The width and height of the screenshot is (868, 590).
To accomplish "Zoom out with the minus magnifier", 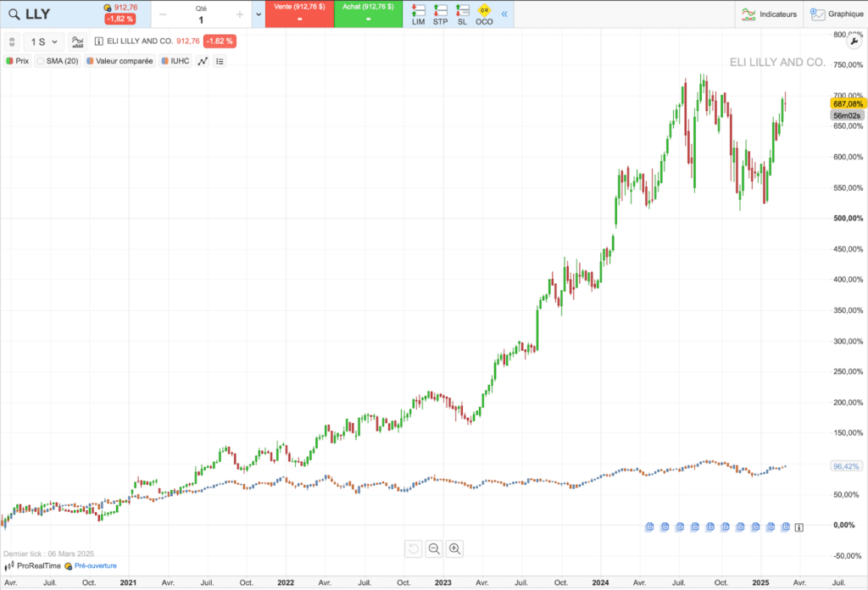I will point(434,548).
